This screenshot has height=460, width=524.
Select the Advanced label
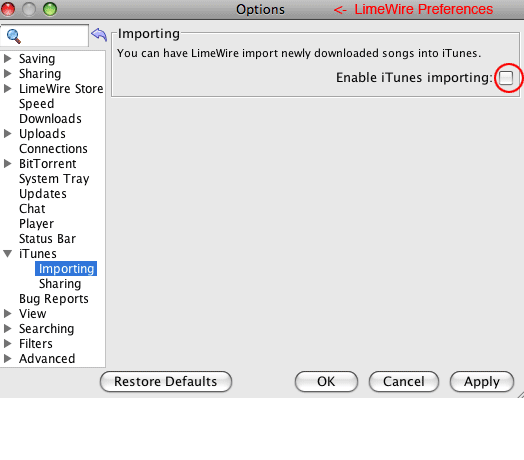[x=47, y=358]
